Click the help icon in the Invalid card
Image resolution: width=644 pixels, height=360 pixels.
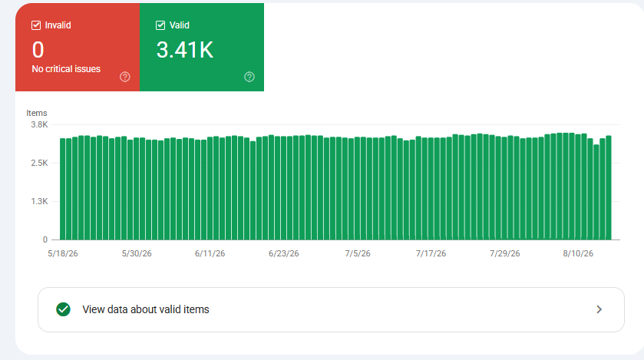pyautogui.click(x=125, y=77)
